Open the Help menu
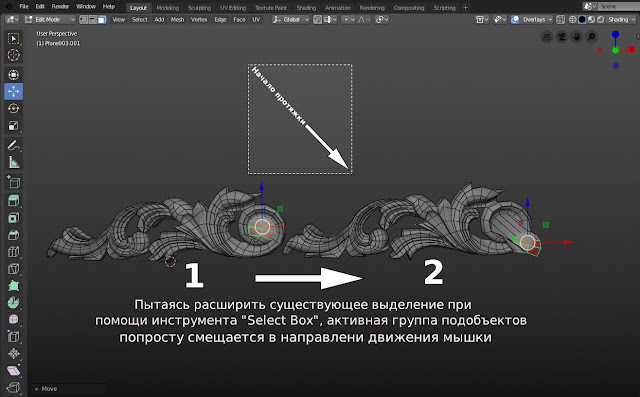The image size is (640, 397). point(109,7)
